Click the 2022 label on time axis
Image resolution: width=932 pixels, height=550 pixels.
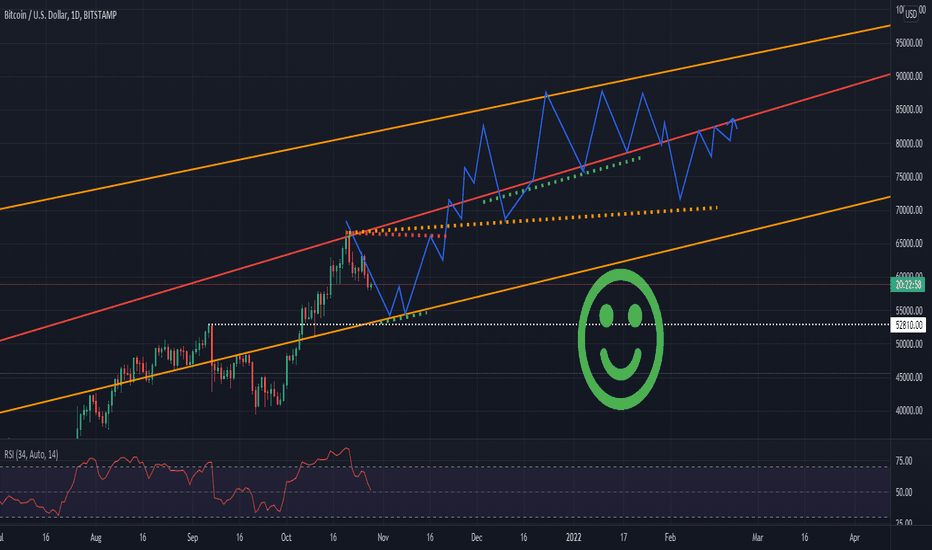point(574,538)
